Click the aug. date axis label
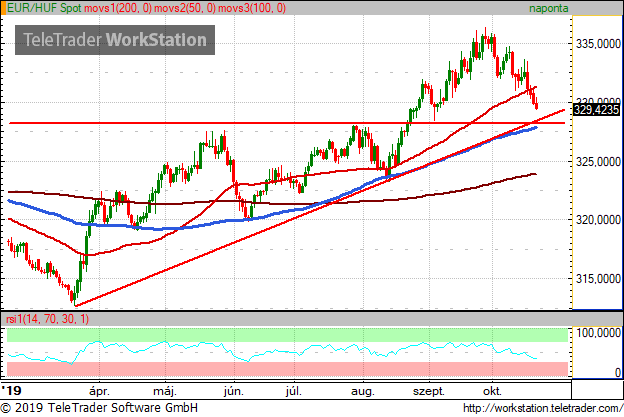Screen dimensions: 624x417 363,392
